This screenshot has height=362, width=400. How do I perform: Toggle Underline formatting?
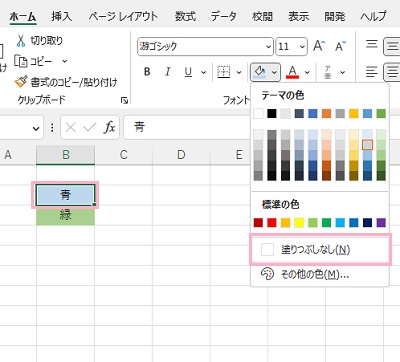188,72
